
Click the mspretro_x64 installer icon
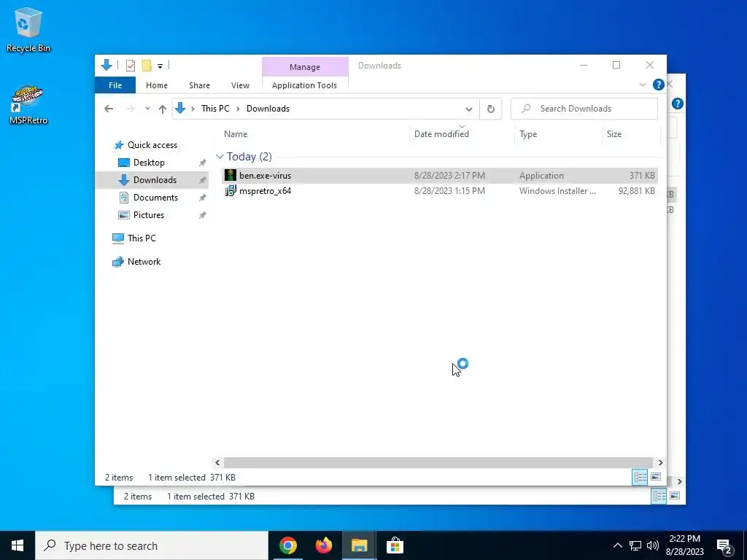click(231, 191)
